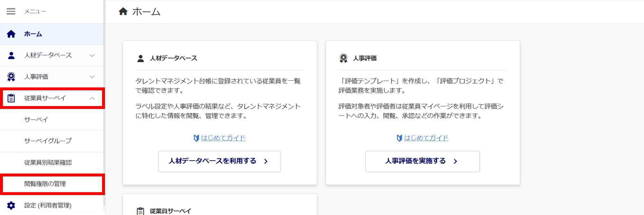
Task: Click the clipboard icon beside 従業員サーベイ in sidebar
Action: tap(11, 98)
